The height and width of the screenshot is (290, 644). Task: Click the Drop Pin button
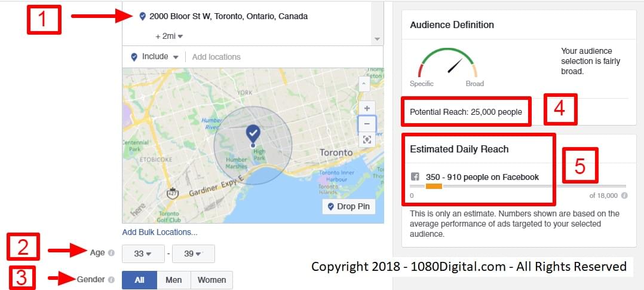coord(348,206)
